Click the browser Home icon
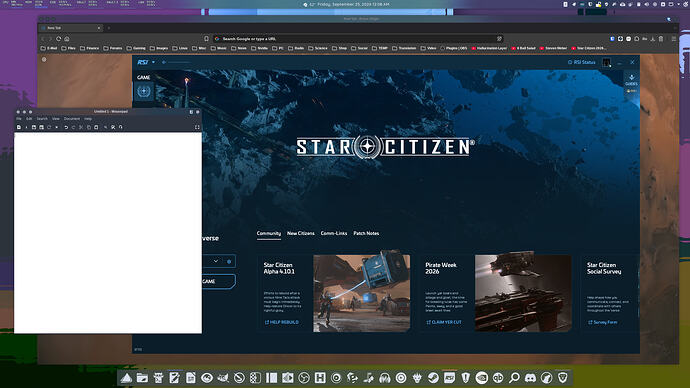The image size is (690, 388). click(x=67, y=39)
